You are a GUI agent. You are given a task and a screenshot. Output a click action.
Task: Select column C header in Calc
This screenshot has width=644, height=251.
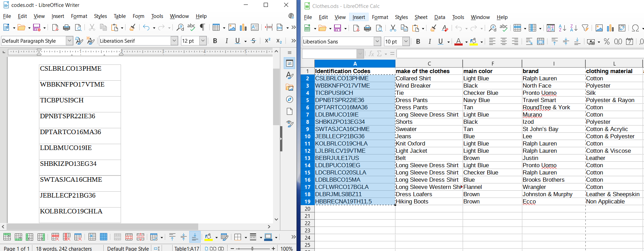[x=429, y=63]
